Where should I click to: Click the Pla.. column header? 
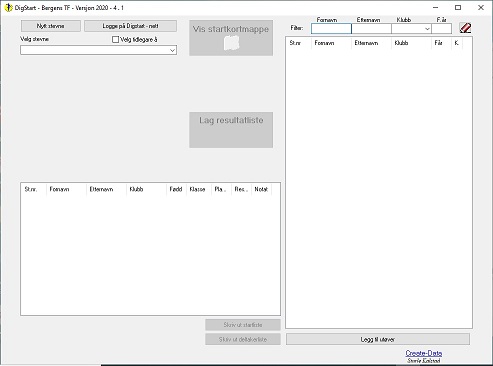(x=221, y=189)
